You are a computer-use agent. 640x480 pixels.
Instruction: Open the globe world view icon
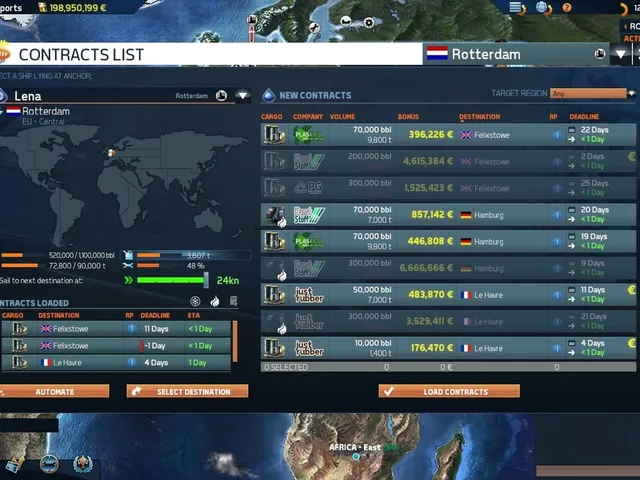click(543, 8)
